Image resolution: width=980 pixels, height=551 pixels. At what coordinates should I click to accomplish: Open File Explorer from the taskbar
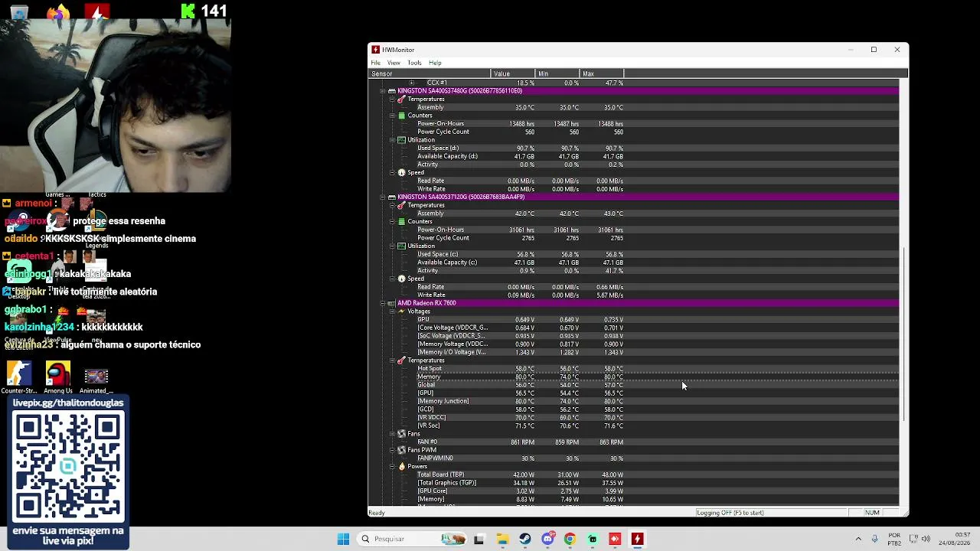(x=502, y=539)
